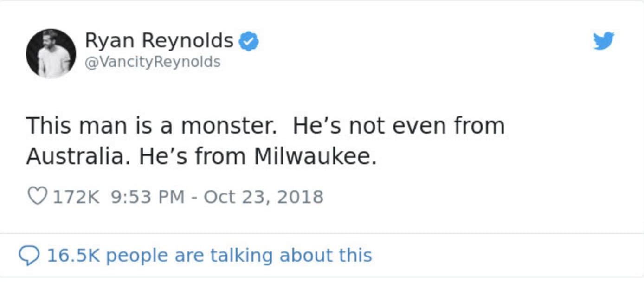The image size is (644, 283).
Task: Open "people are talking about this" link
Action: (239, 256)
